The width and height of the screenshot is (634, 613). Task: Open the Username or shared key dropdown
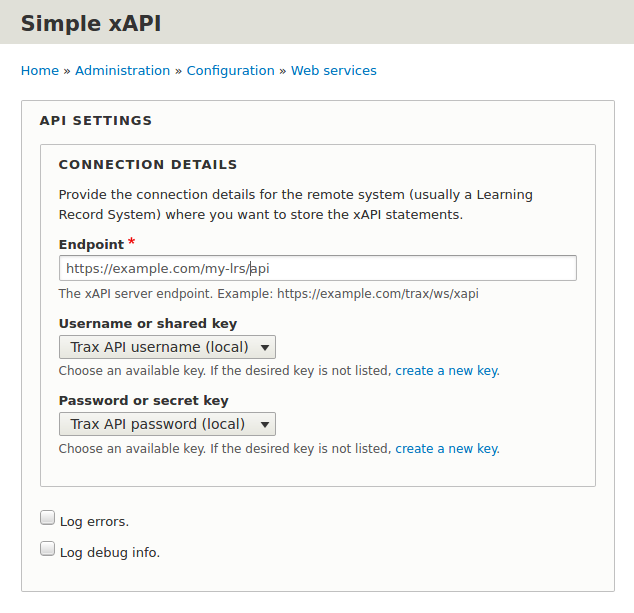167,347
